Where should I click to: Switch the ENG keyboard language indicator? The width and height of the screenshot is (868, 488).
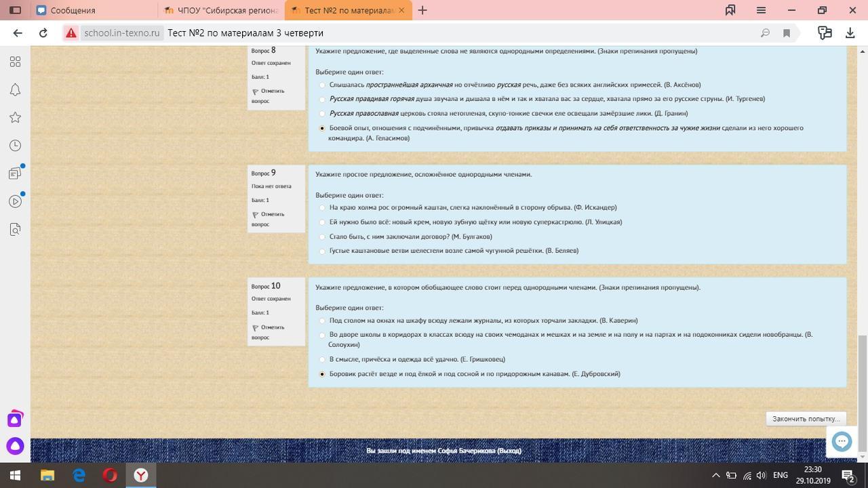(781, 475)
